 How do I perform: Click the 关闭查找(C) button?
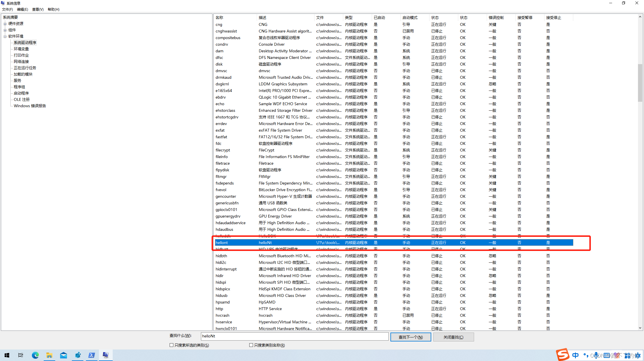coord(453,337)
